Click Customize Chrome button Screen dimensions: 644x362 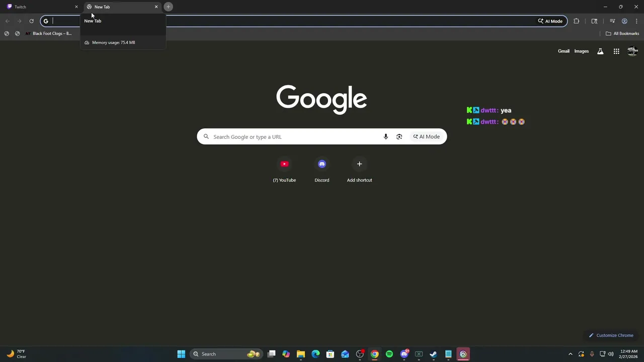coord(611,335)
